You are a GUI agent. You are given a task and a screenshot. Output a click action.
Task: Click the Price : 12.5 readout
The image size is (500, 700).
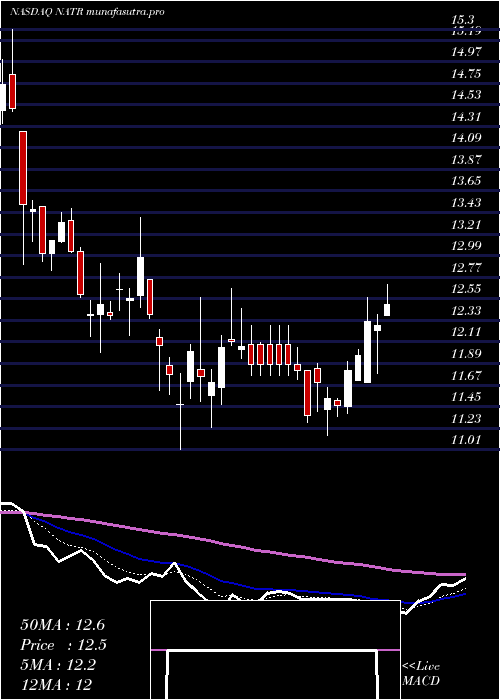[63, 645]
